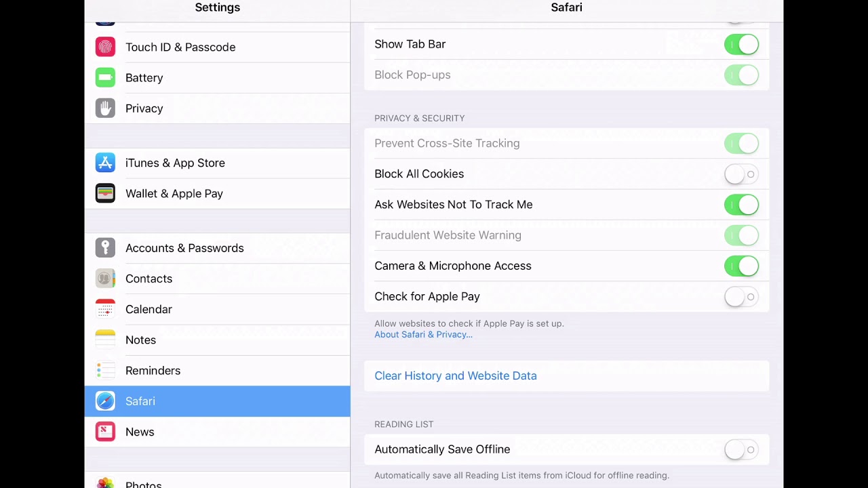
Task: Enable Block All Cookies
Action: [741, 174]
